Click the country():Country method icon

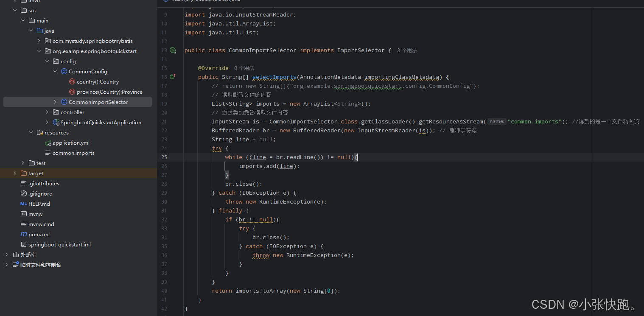click(x=72, y=82)
